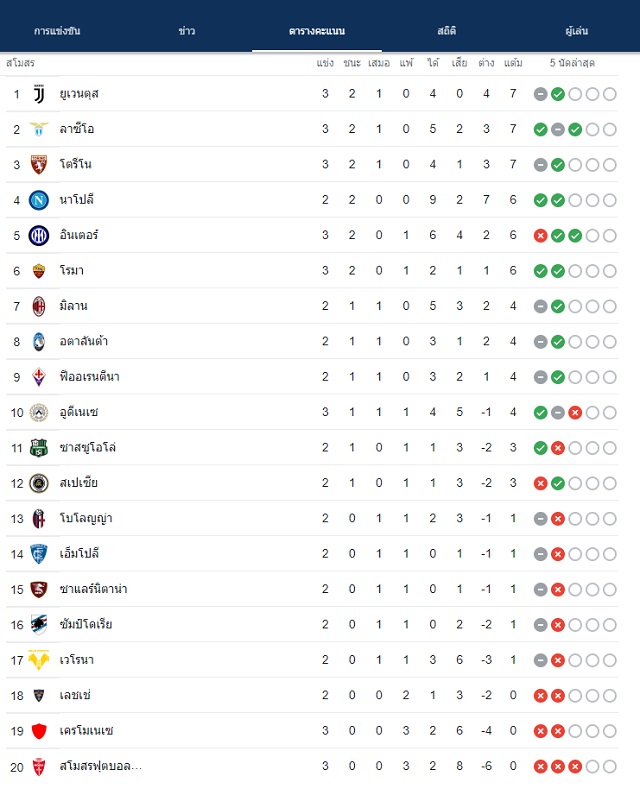The height and width of the screenshot is (795, 640).
Task: Switch to the สถิติ tab
Action: [447, 31]
